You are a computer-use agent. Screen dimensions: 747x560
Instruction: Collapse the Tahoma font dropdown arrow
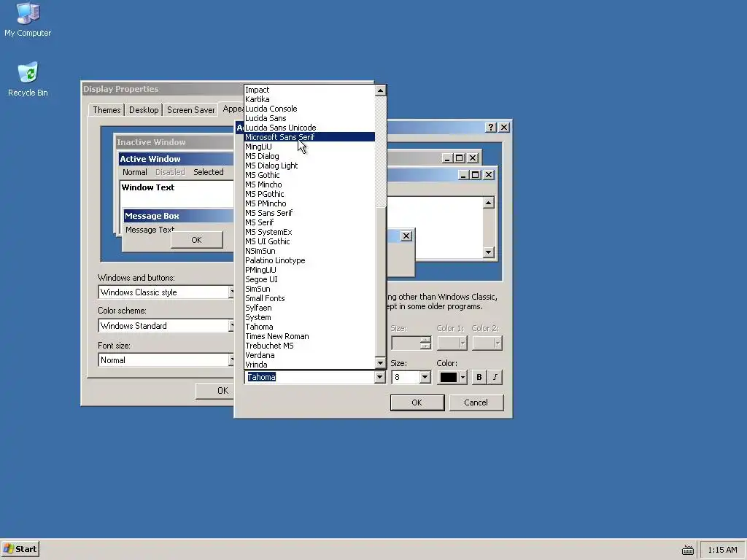(379, 377)
